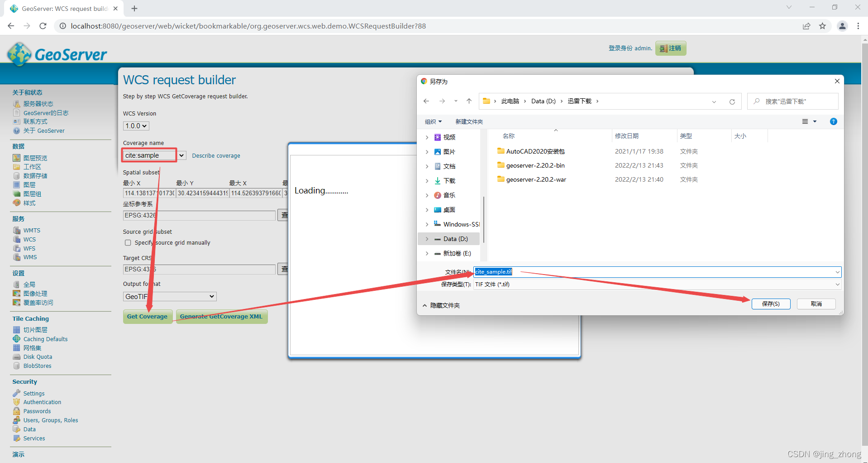This screenshot has height=463, width=868.
Task: Select Desktop in navigation tree
Action: click(449, 210)
